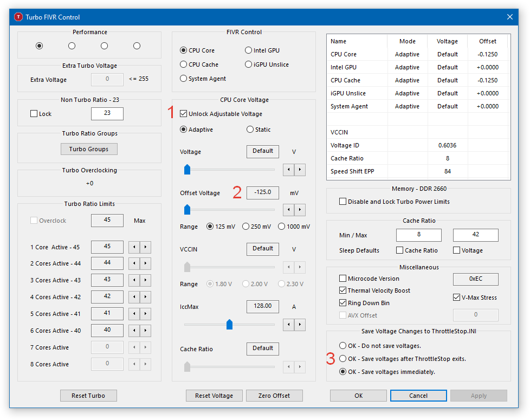Increase 5 Cores Active ratio arrow
Image resolution: width=530 pixels, height=420 pixels.
pos(145,314)
